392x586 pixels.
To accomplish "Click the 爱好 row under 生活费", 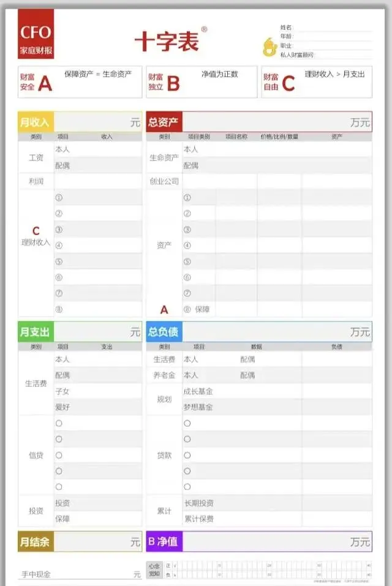I will point(98,407).
